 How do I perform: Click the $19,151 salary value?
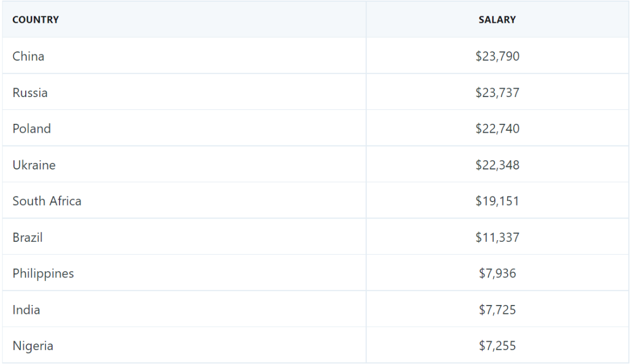[497, 201]
